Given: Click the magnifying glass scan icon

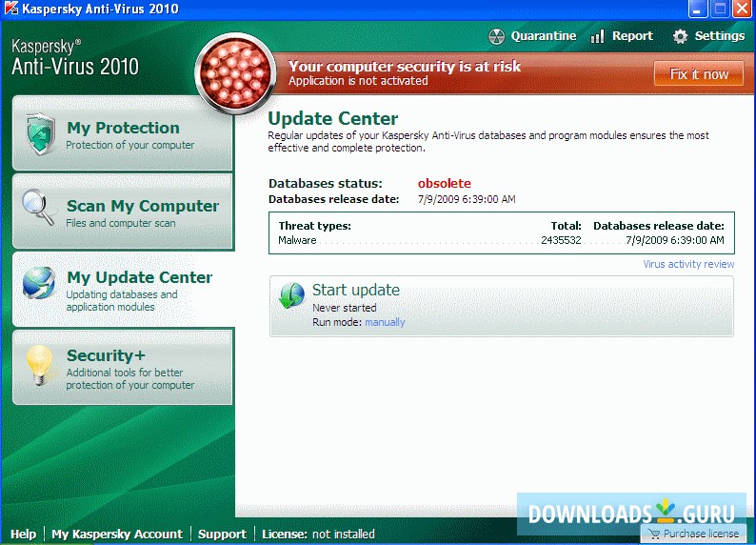Looking at the screenshot, I should coord(38,208).
